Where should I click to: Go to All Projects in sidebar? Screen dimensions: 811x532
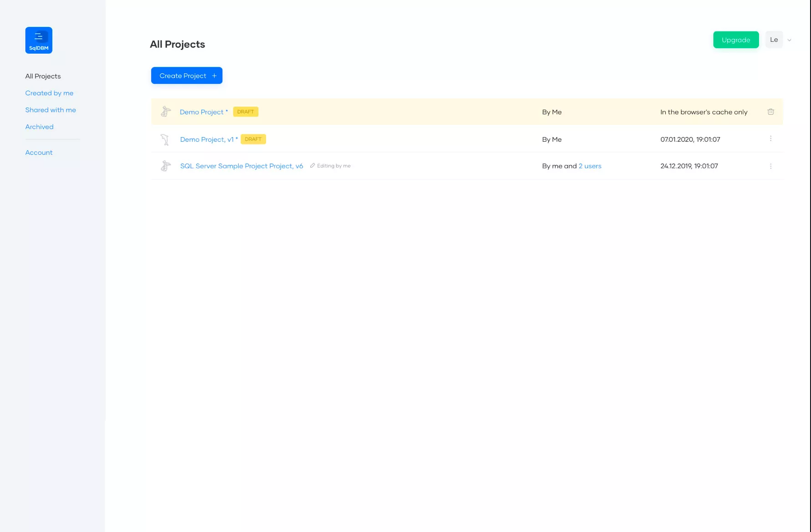coord(43,76)
